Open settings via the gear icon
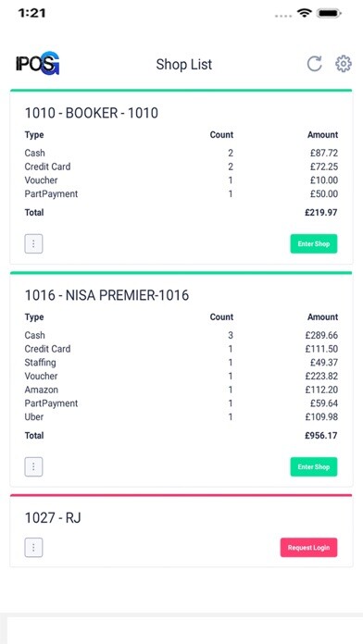 [x=344, y=64]
